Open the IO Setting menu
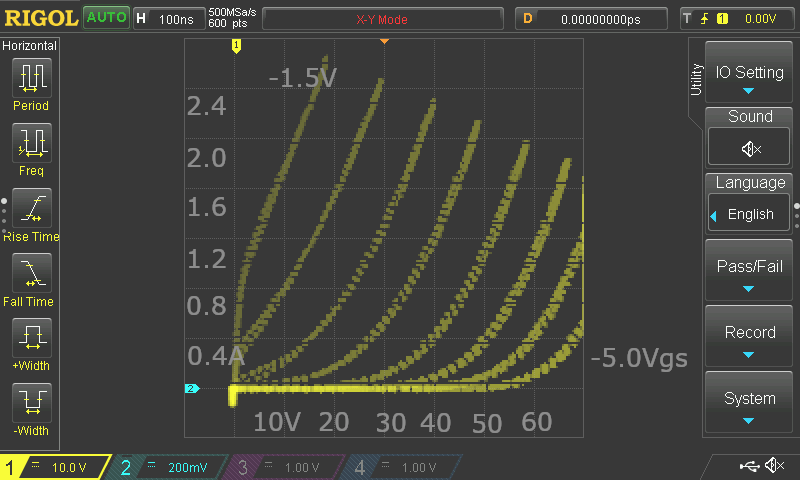Image resolution: width=800 pixels, height=480 pixels. click(x=749, y=72)
